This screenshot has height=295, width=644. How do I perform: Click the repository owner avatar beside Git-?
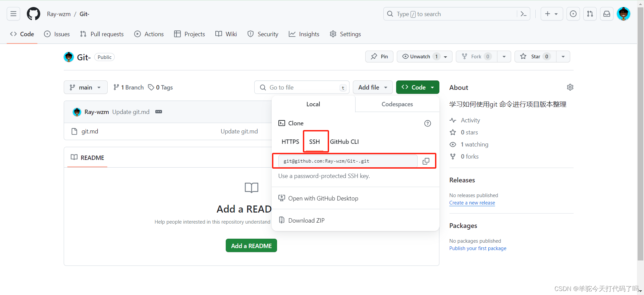[x=69, y=57]
